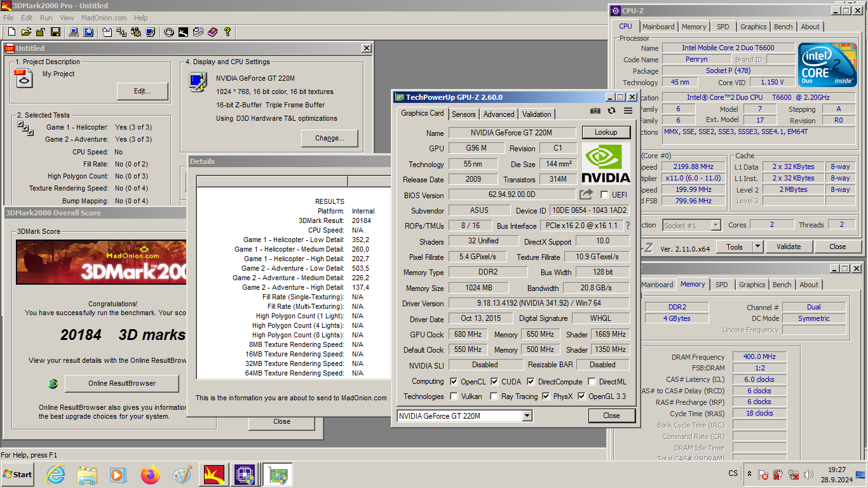This screenshot has height=488, width=868.
Task: Click the GPU-Z camera screenshot icon
Action: point(595,111)
